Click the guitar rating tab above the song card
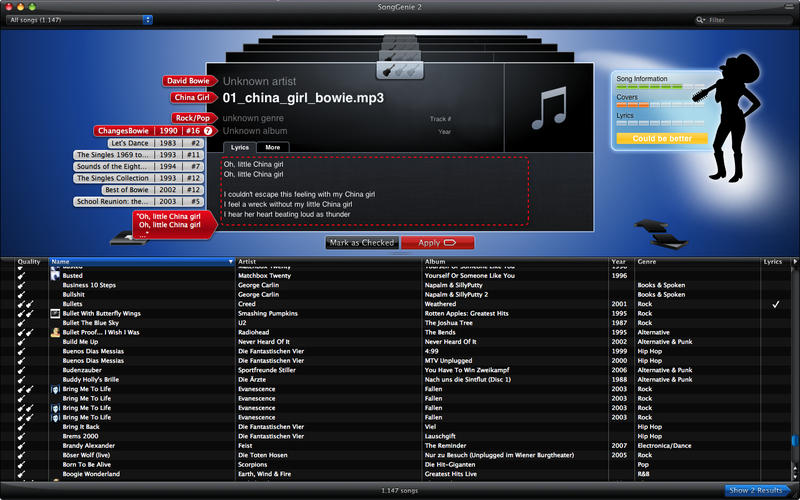The width and height of the screenshot is (800, 500). [x=400, y=70]
